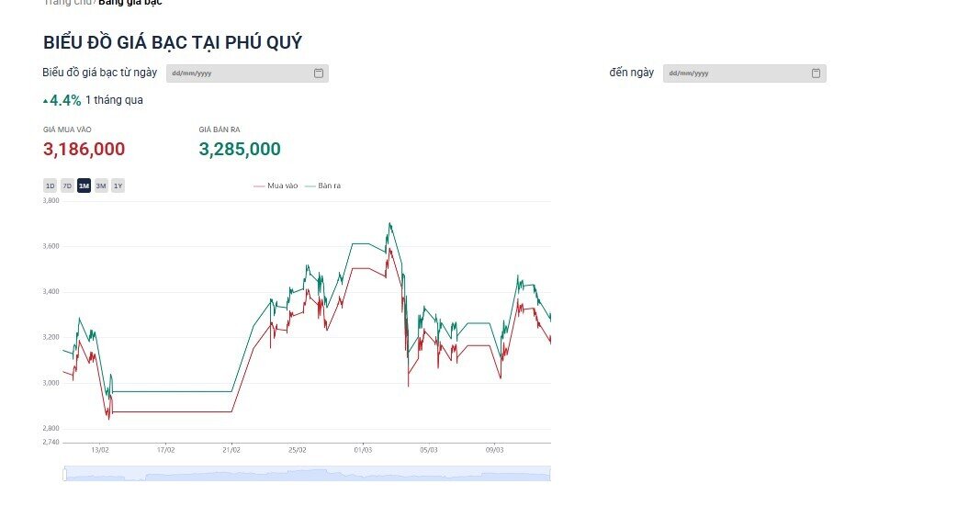This screenshot has width=980, height=506.
Task: Click the 3,285,000 sell price value
Action: pyautogui.click(x=240, y=150)
